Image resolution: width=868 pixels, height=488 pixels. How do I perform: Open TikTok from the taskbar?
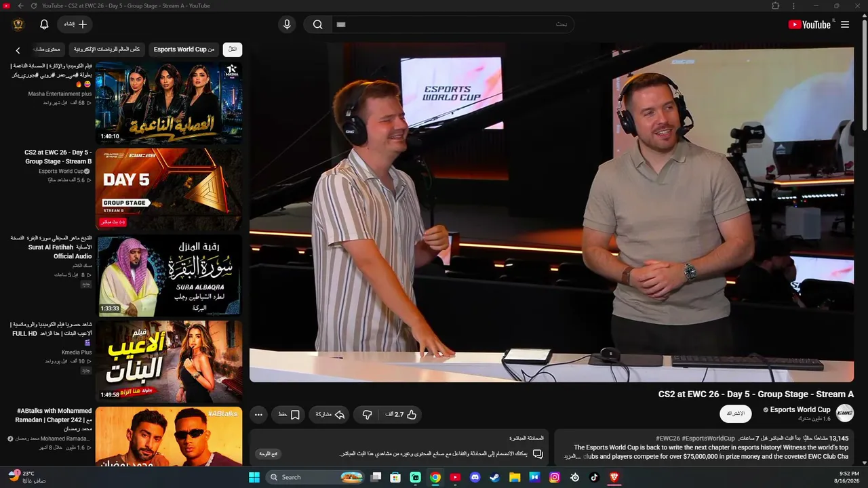595,477
